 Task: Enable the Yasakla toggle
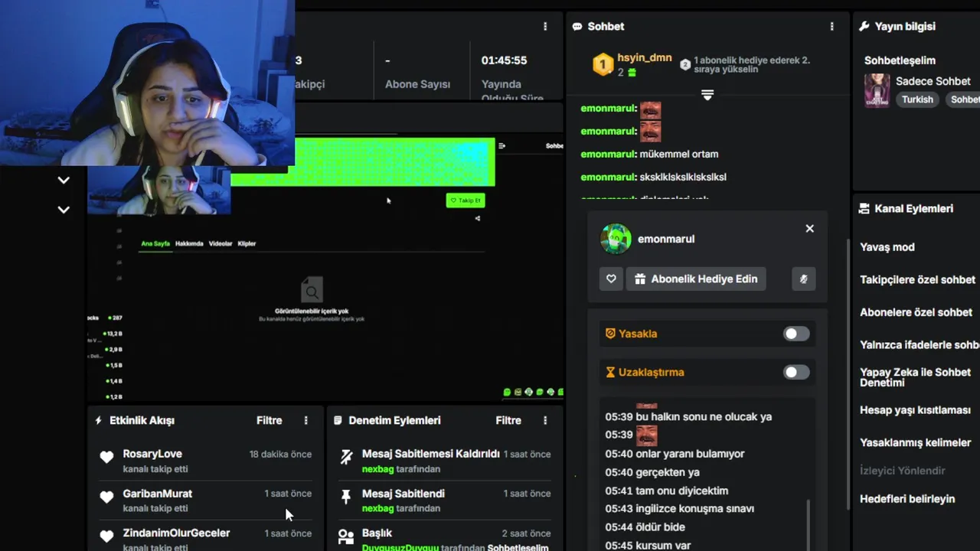(x=795, y=334)
